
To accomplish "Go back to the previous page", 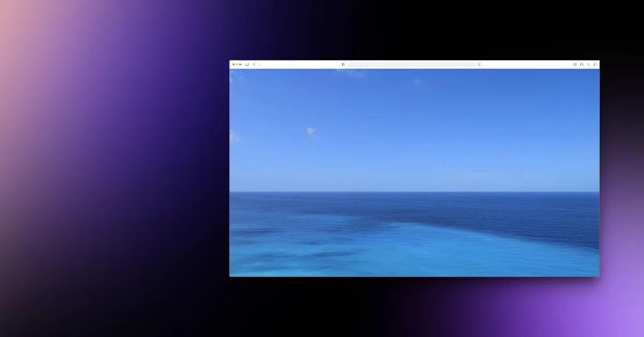I will pos(254,64).
